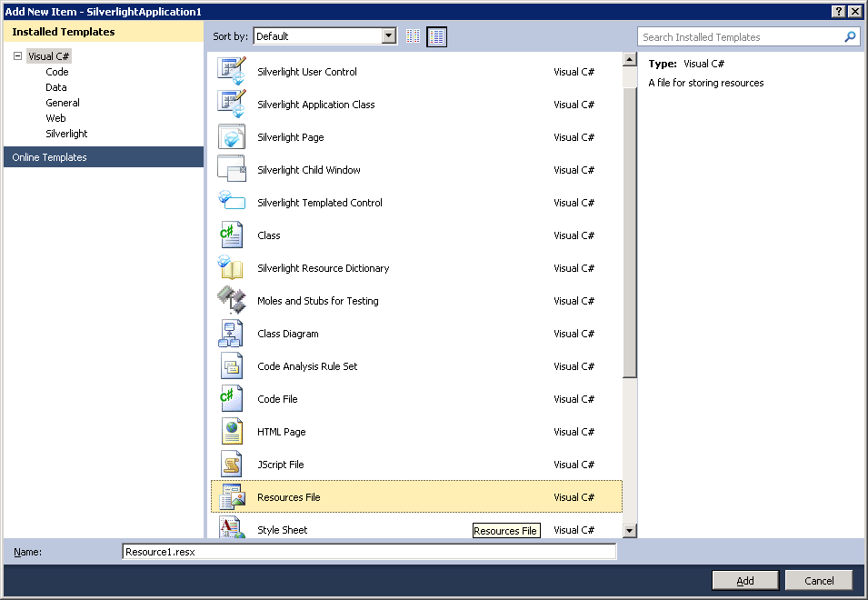Click the Name field with Resource1.resx
The image size is (868, 600).
click(369, 552)
